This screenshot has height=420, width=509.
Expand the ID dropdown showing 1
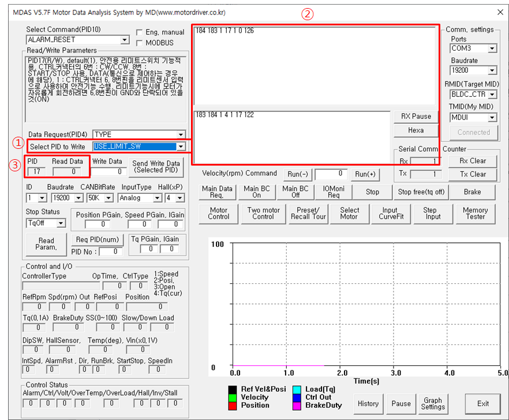click(x=42, y=198)
